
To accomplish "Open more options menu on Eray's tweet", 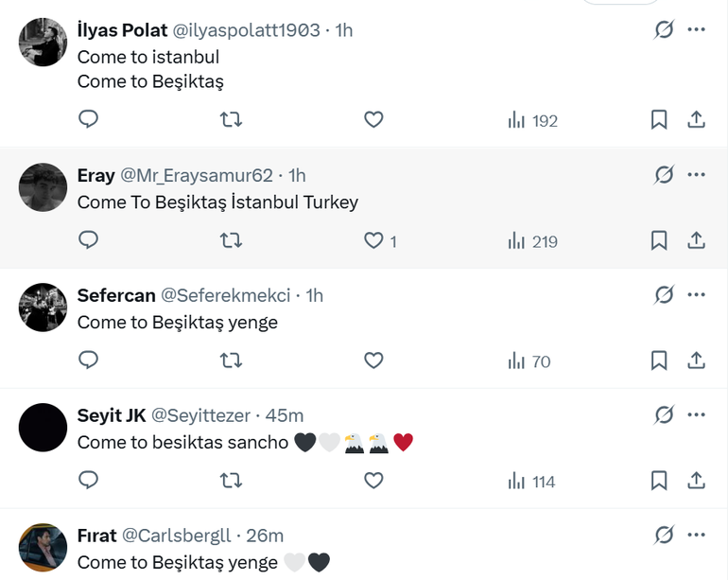I will (x=697, y=175).
